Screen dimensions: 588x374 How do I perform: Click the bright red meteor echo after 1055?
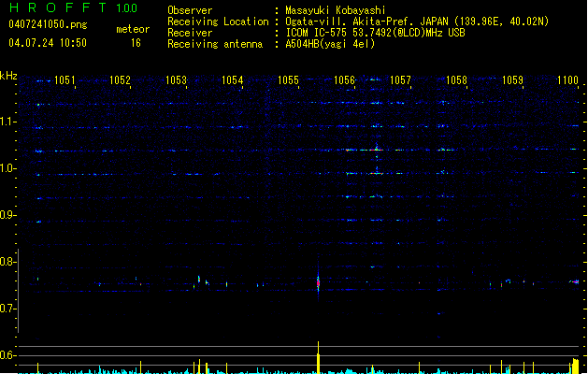318,283
